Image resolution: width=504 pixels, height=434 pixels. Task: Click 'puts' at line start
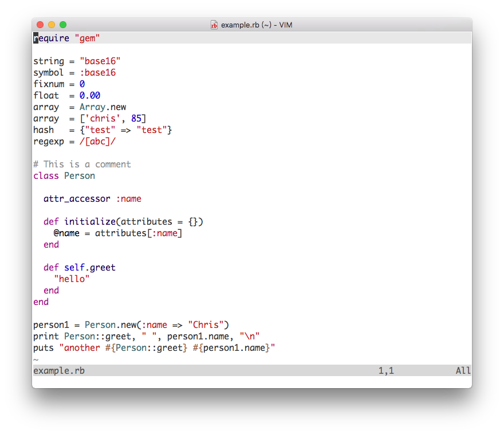44,348
